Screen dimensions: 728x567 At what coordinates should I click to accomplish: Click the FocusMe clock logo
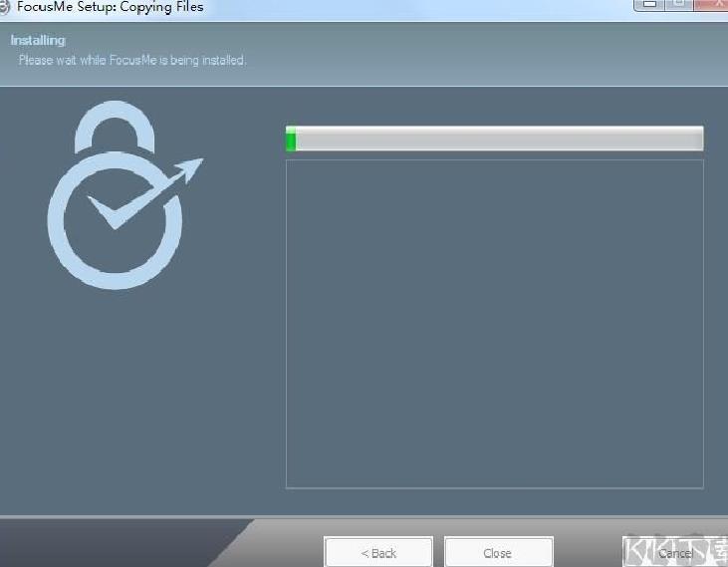pos(124,195)
